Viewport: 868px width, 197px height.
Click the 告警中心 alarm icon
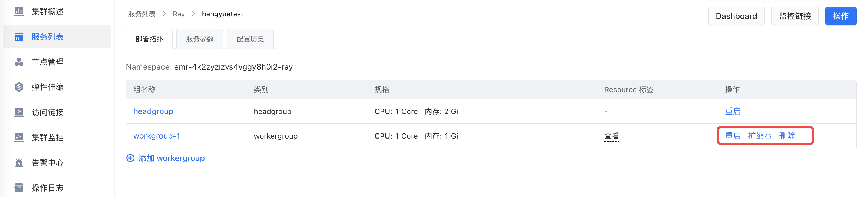coord(19,163)
